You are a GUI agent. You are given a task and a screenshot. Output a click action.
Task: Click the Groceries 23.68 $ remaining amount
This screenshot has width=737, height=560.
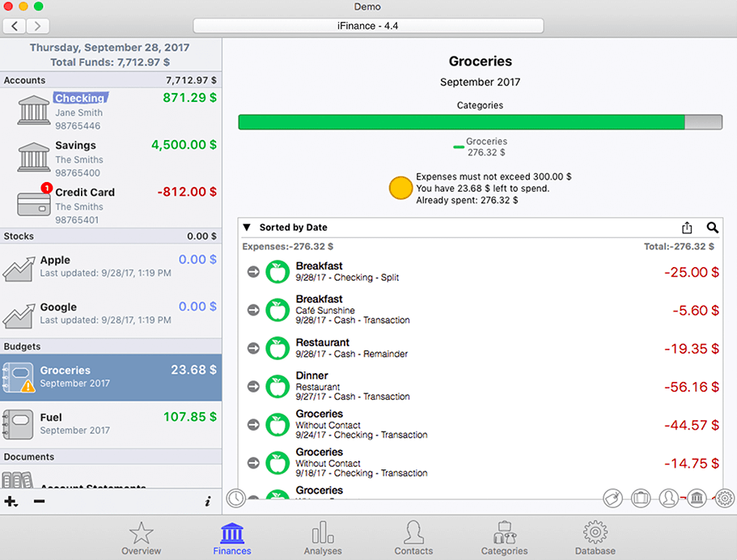[x=193, y=370]
